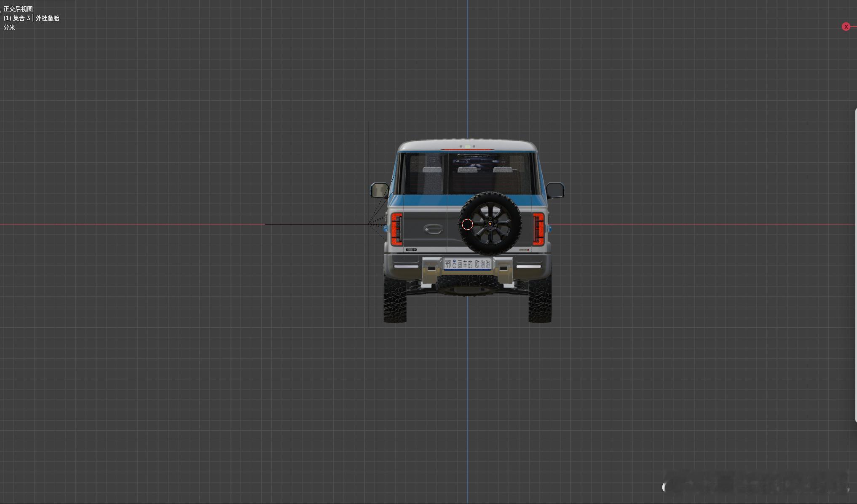Select the right side mirror
857x504 pixels.
(x=555, y=190)
